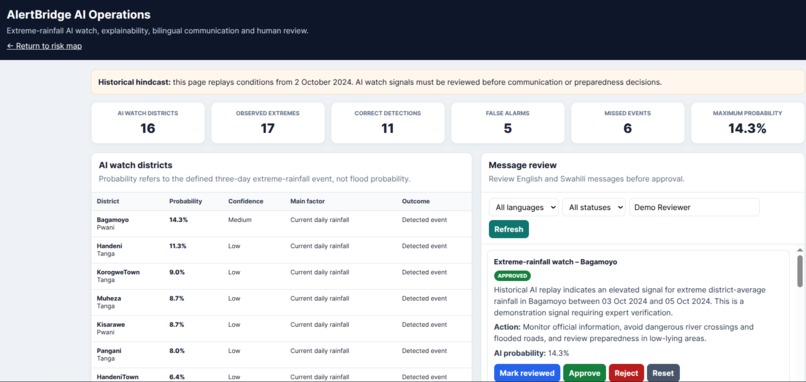Click the message review scrollbar thumb
806x382 pixels.
[x=799, y=271]
